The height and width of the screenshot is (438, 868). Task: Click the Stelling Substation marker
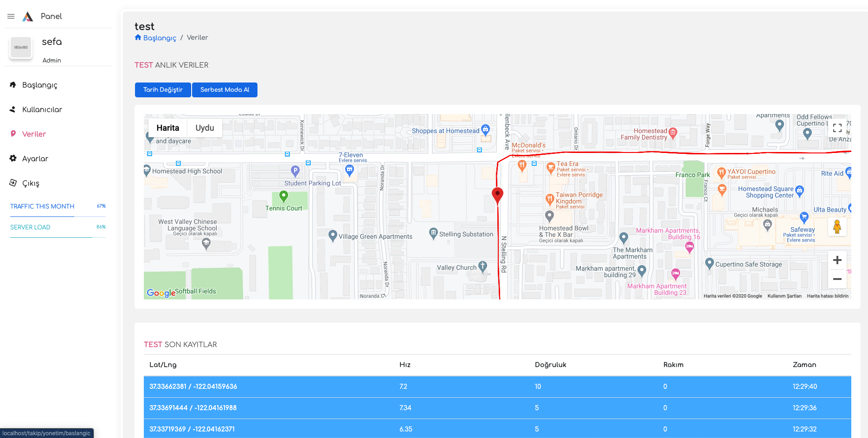433,234
